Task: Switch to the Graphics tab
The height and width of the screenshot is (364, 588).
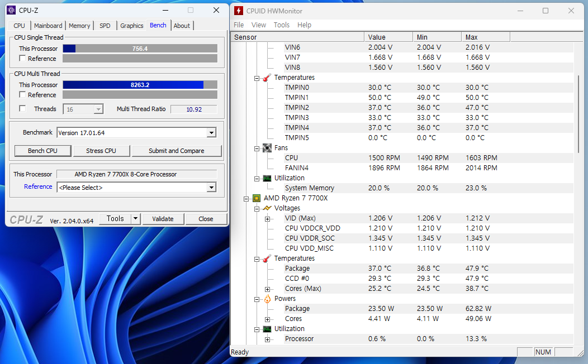Action: tap(131, 26)
